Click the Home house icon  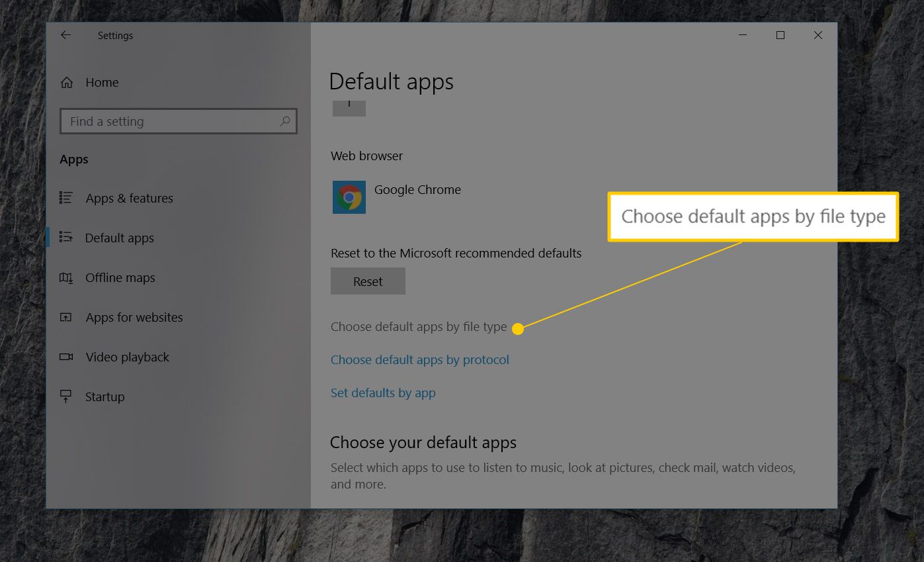[x=66, y=82]
